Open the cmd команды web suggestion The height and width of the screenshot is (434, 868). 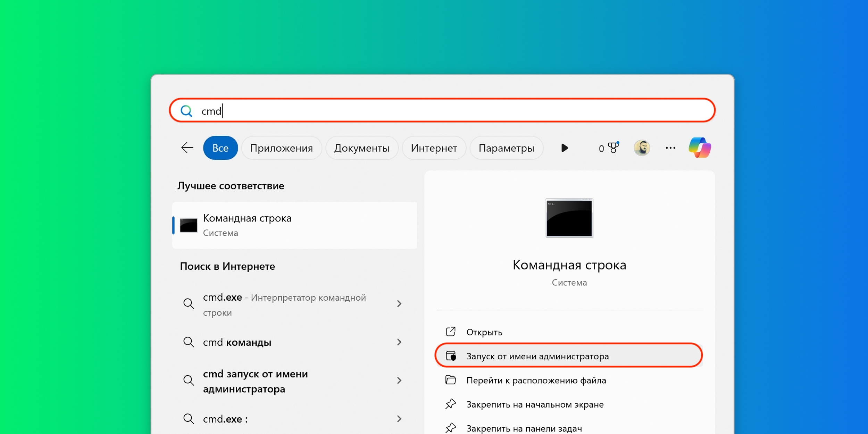(294, 342)
